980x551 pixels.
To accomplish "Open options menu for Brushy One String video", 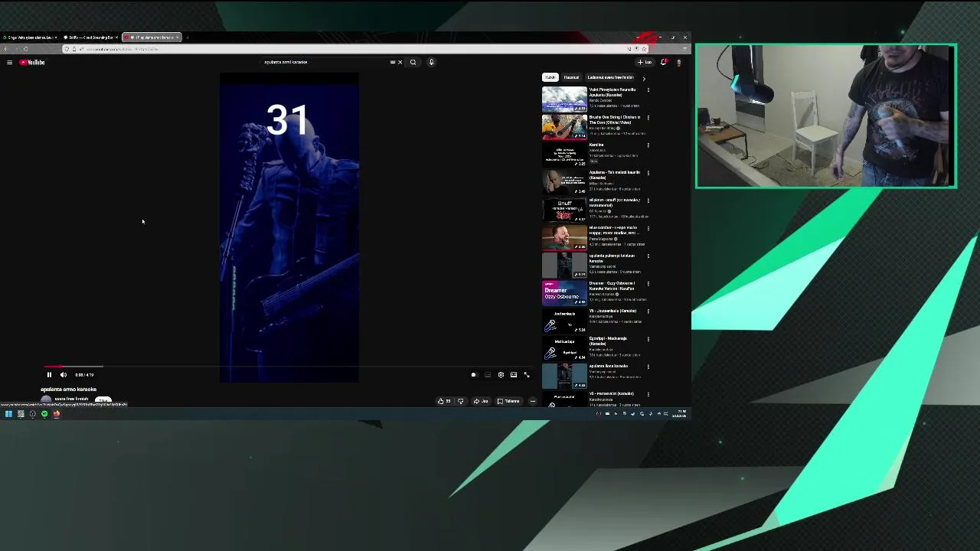I will (648, 118).
